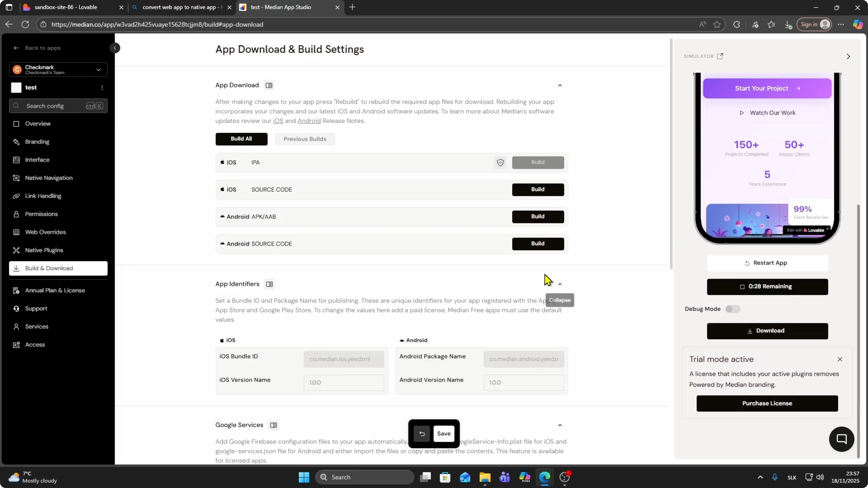Image resolution: width=868 pixels, height=488 pixels.
Task: Open the App Download documentation icon
Action: (x=269, y=85)
